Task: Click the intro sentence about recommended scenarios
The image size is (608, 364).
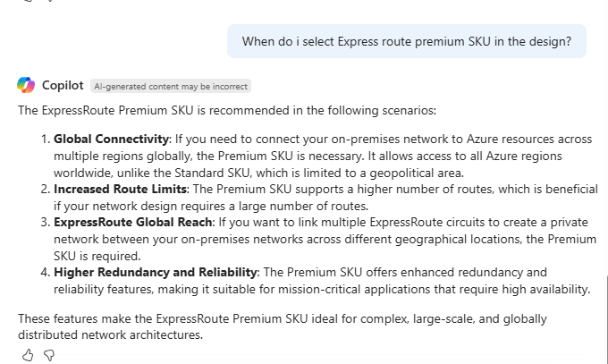Action: (227, 111)
